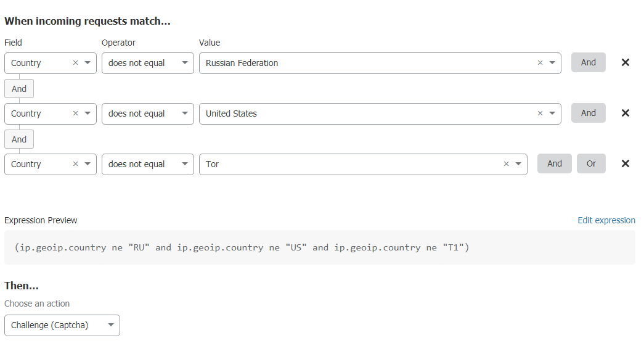Delete the Russian Federation rule row
Screen dimensions: 644x351
(x=625, y=62)
